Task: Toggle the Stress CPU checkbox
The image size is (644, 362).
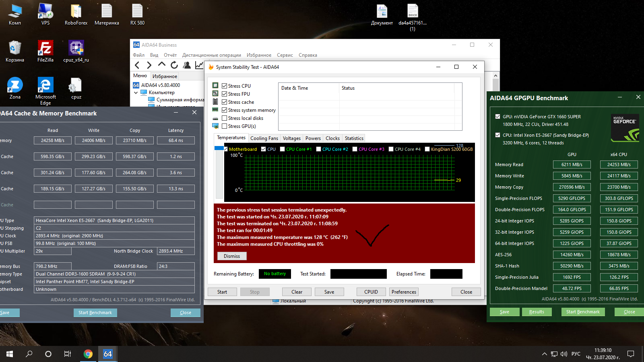Action: click(x=225, y=86)
